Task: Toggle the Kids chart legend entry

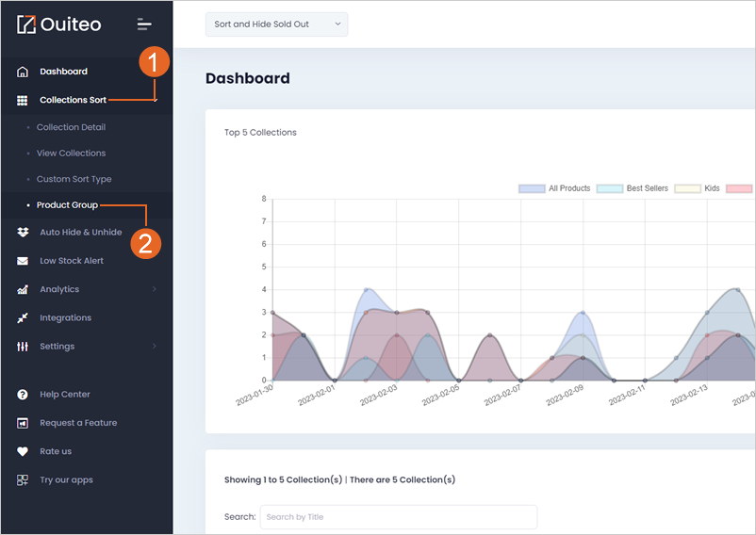Action: [x=698, y=188]
